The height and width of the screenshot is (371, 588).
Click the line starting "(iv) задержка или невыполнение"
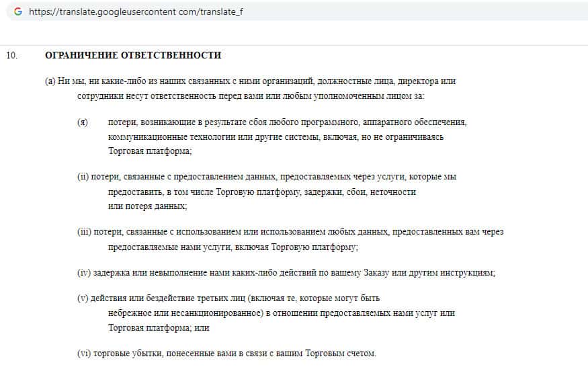(286, 272)
